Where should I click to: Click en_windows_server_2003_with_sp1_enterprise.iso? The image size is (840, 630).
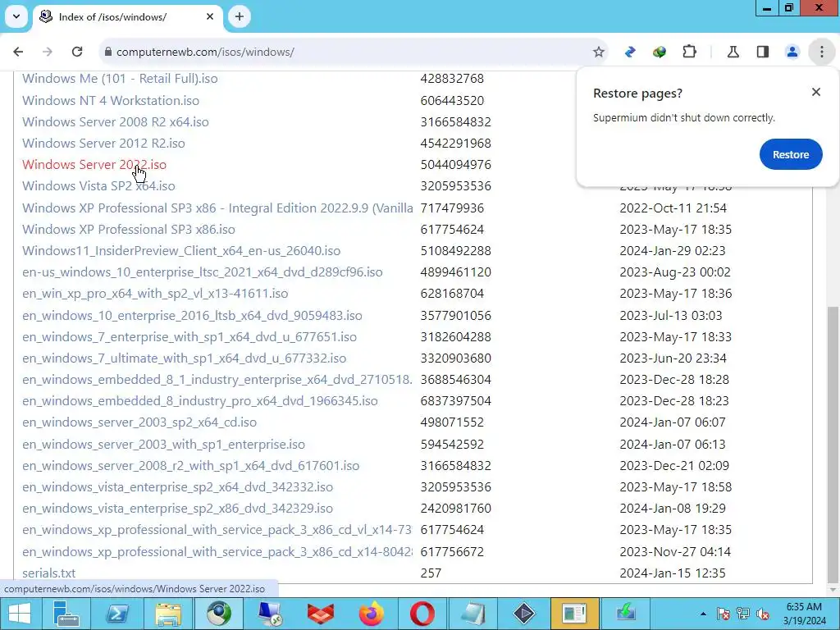(163, 444)
